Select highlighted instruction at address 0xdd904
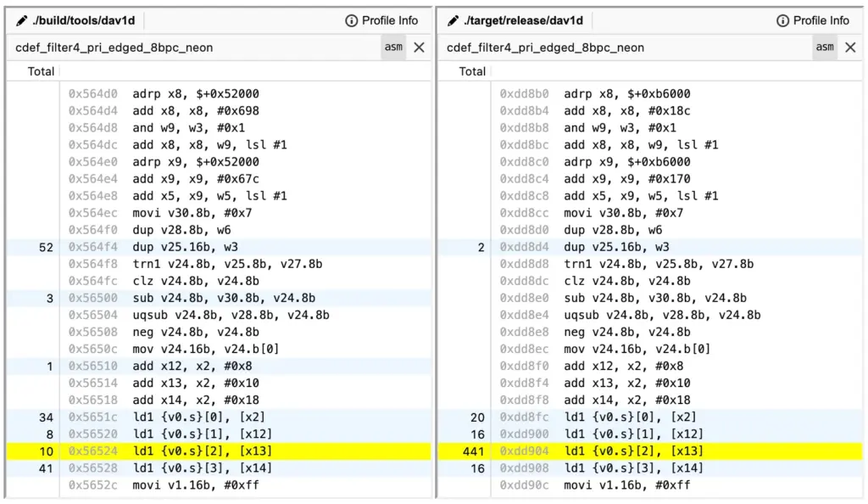This screenshot has width=868, height=504. coord(633,451)
